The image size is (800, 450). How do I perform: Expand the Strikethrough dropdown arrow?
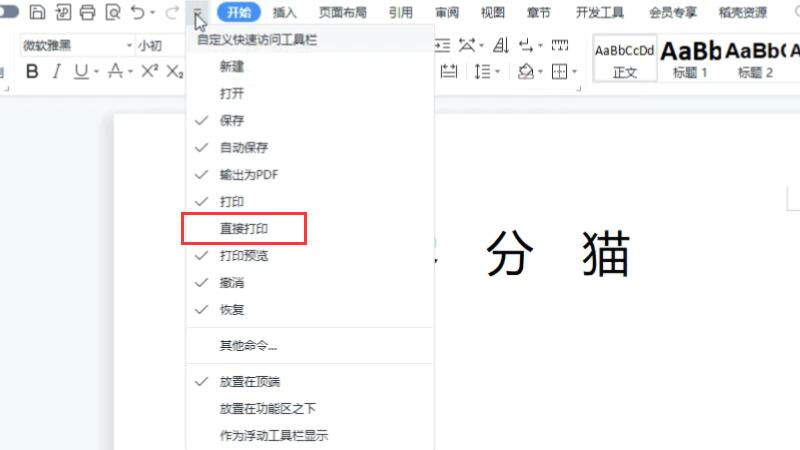click(x=131, y=72)
